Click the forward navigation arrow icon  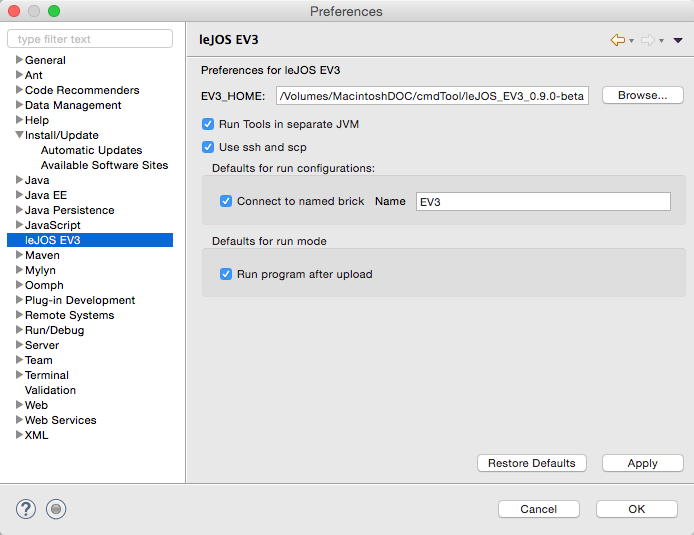point(648,40)
